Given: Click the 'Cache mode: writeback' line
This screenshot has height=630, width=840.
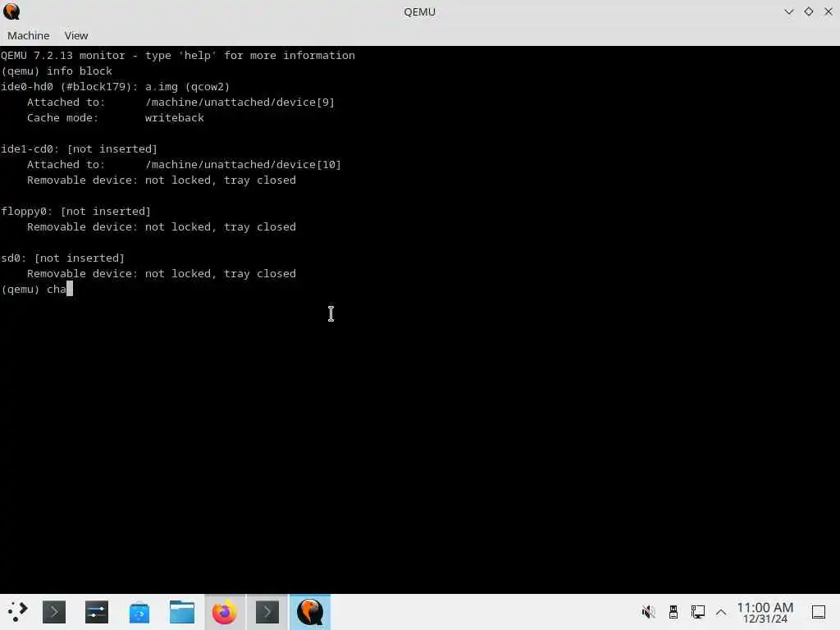Looking at the screenshot, I should [x=115, y=118].
